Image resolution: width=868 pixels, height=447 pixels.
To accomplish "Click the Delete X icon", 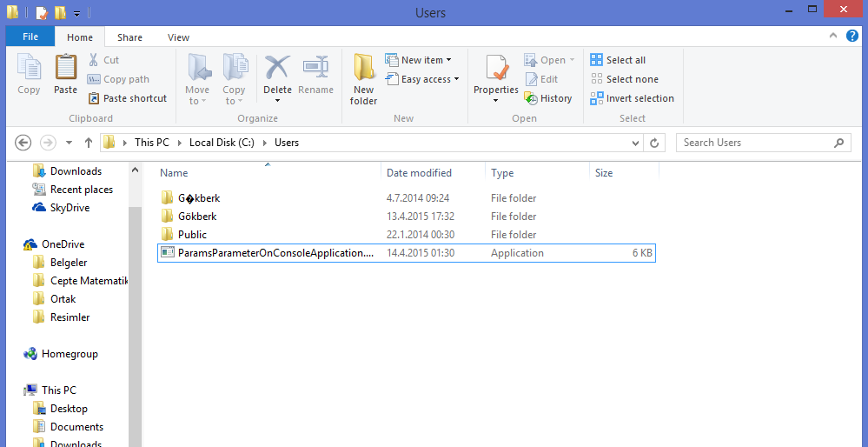I will (x=277, y=66).
